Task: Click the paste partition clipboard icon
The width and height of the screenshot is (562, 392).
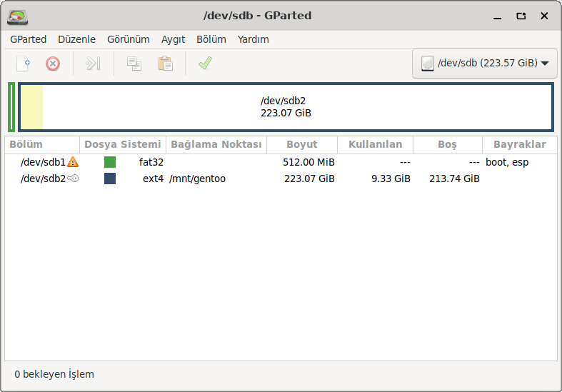Action: [x=166, y=64]
